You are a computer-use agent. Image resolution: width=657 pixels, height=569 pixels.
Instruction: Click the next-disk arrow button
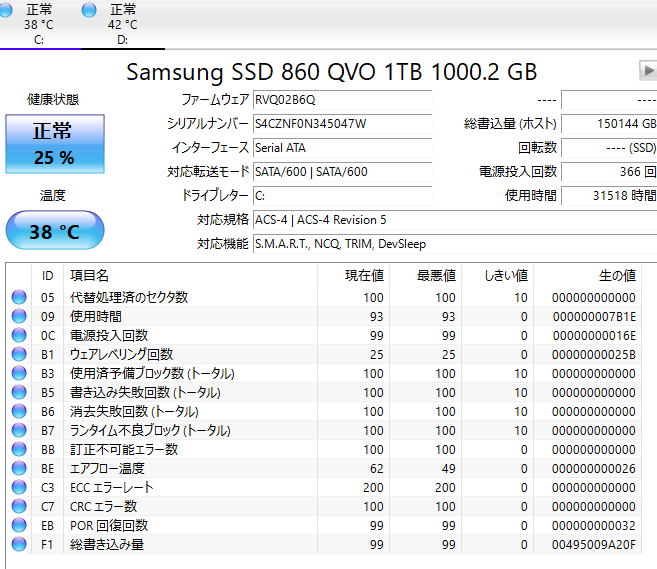pos(648,70)
